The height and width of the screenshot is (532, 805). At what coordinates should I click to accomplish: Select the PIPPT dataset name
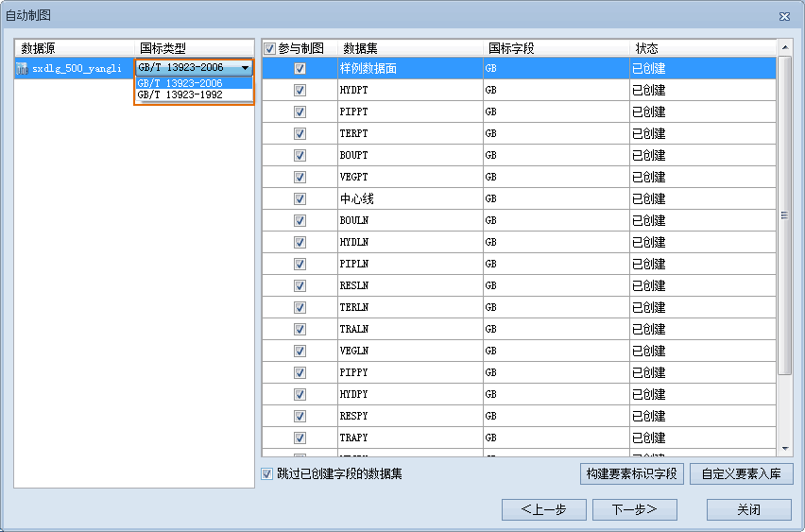pos(353,112)
